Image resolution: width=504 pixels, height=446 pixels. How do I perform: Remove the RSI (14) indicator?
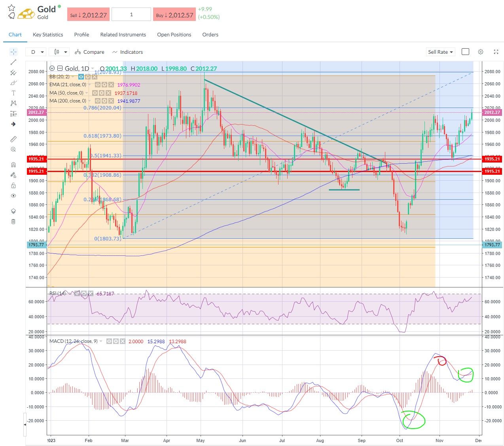pyautogui.click(x=91, y=293)
